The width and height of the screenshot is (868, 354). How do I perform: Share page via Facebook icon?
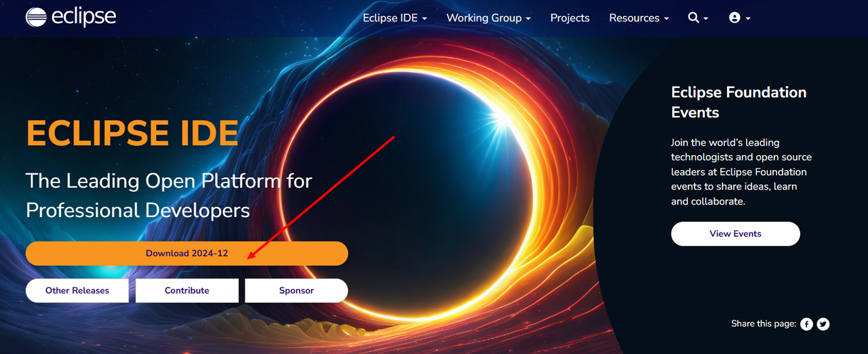[x=806, y=324]
